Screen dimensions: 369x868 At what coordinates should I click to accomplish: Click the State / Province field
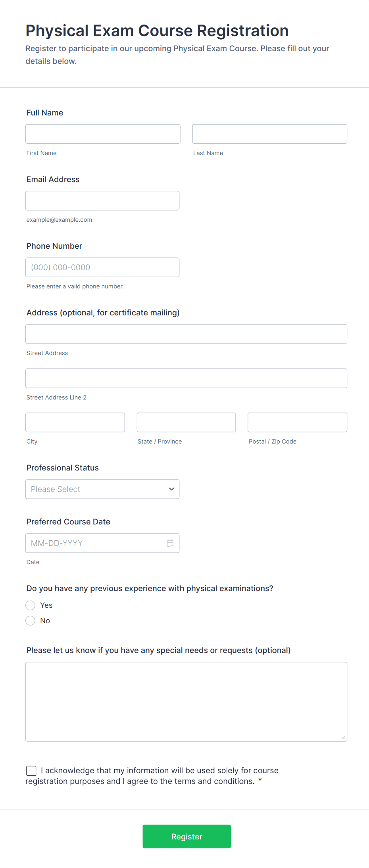point(186,422)
